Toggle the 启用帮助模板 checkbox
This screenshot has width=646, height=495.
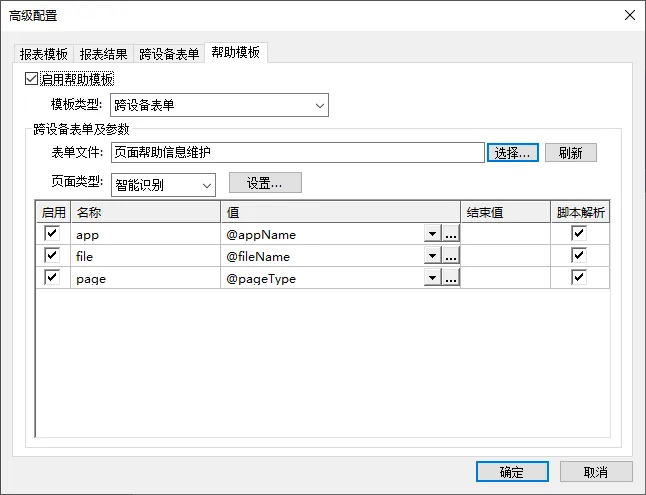point(31,79)
